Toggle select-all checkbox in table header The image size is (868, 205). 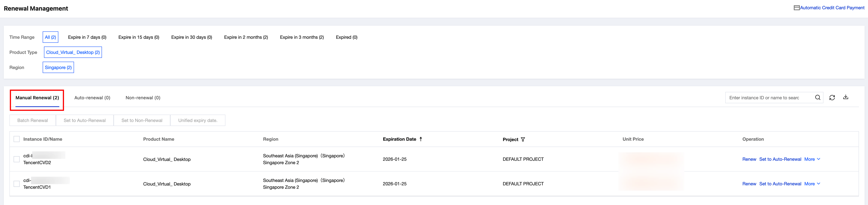(x=16, y=139)
